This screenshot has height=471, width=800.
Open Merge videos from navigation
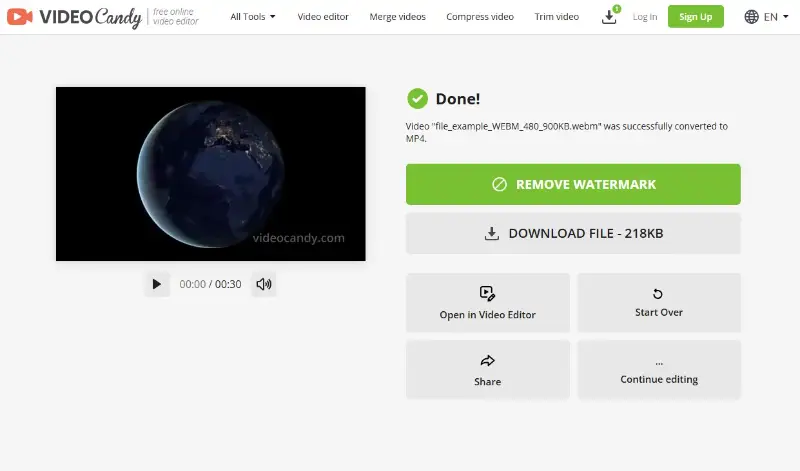tap(396, 17)
